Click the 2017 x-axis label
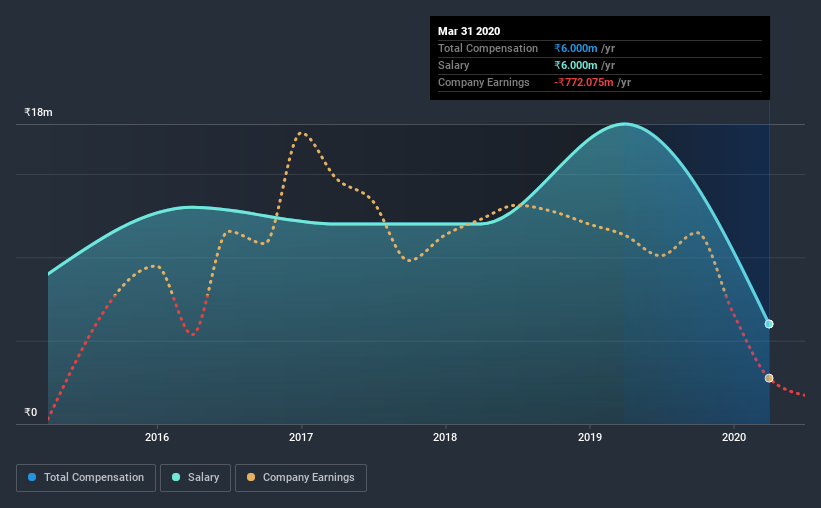This screenshot has width=821, height=508. [x=301, y=437]
